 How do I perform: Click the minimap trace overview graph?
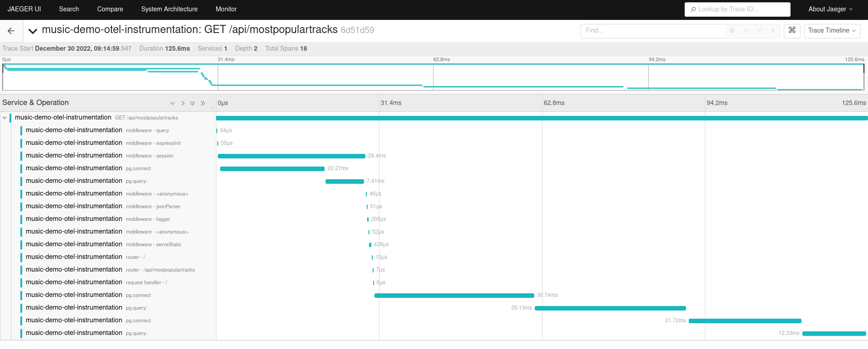coord(433,77)
